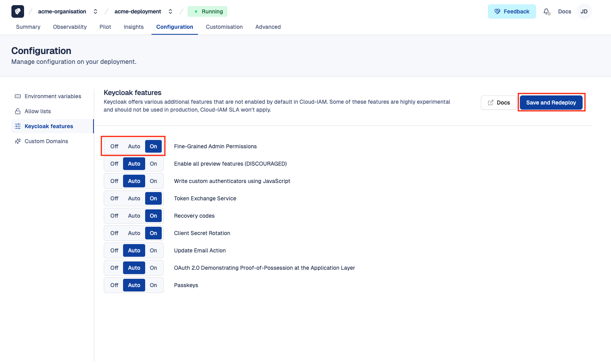Open the Insights tab
The width and height of the screenshot is (611, 364).
coord(134,27)
